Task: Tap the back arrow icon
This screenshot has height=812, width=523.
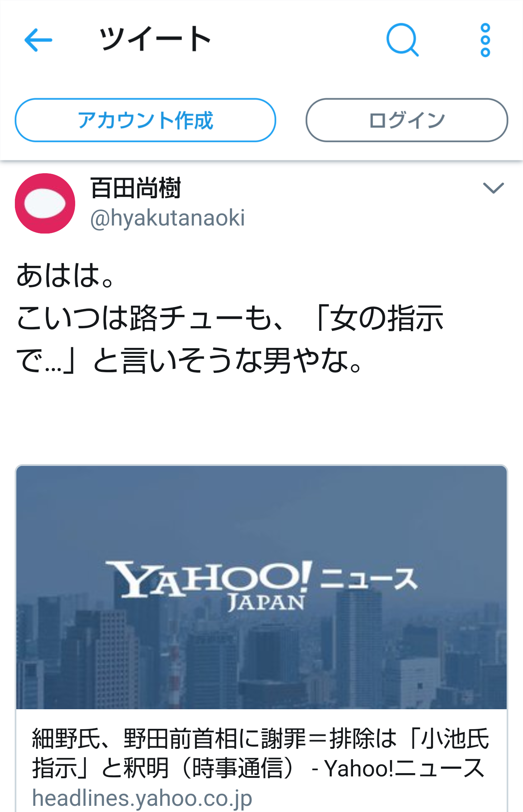Action: tap(38, 40)
